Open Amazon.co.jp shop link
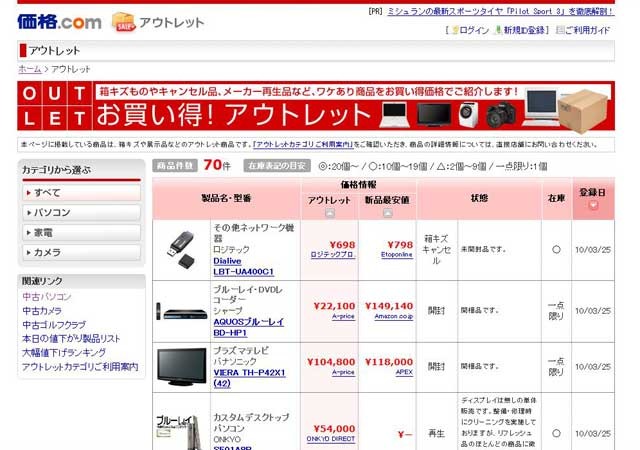 (x=394, y=316)
